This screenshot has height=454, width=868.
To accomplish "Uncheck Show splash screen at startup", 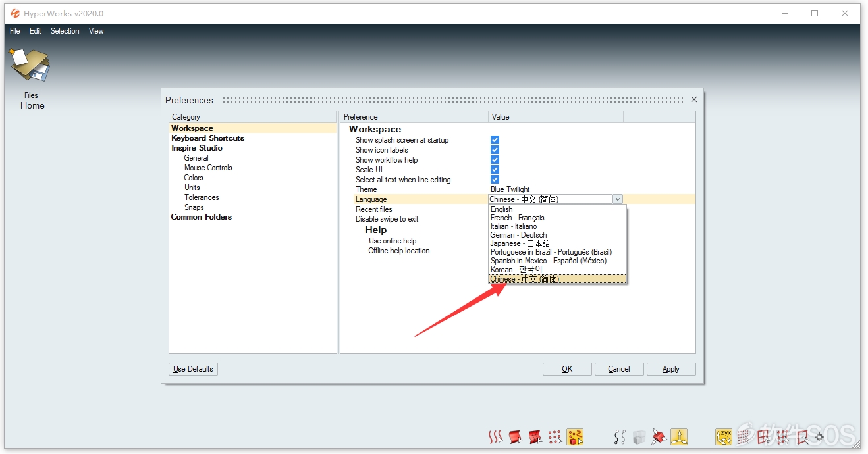I will pyautogui.click(x=495, y=140).
